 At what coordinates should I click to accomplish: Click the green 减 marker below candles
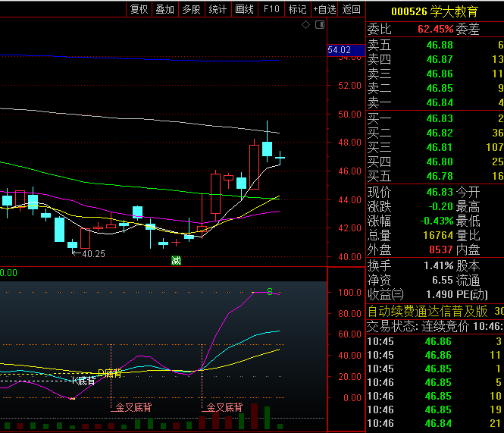coord(176,261)
